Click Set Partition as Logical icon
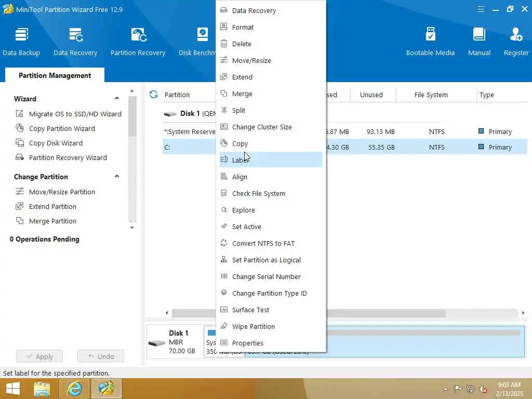 click(224, 260)
